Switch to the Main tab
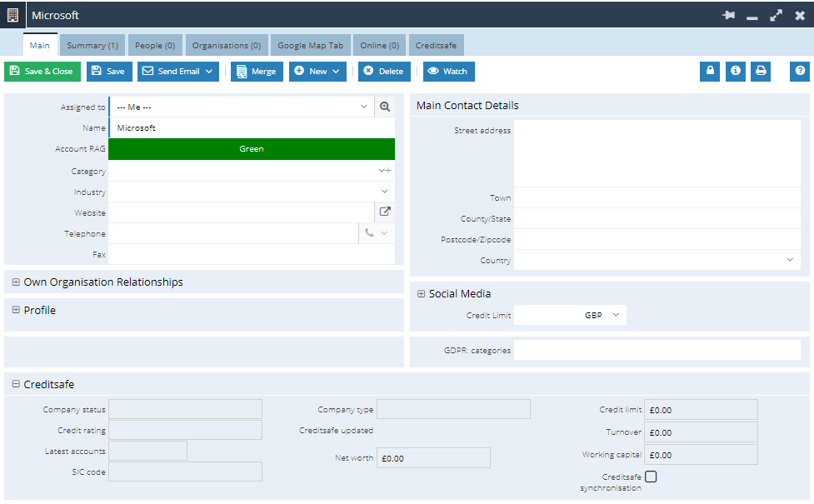814x504 pixels. pyautogui.click(x=40, y=45)
